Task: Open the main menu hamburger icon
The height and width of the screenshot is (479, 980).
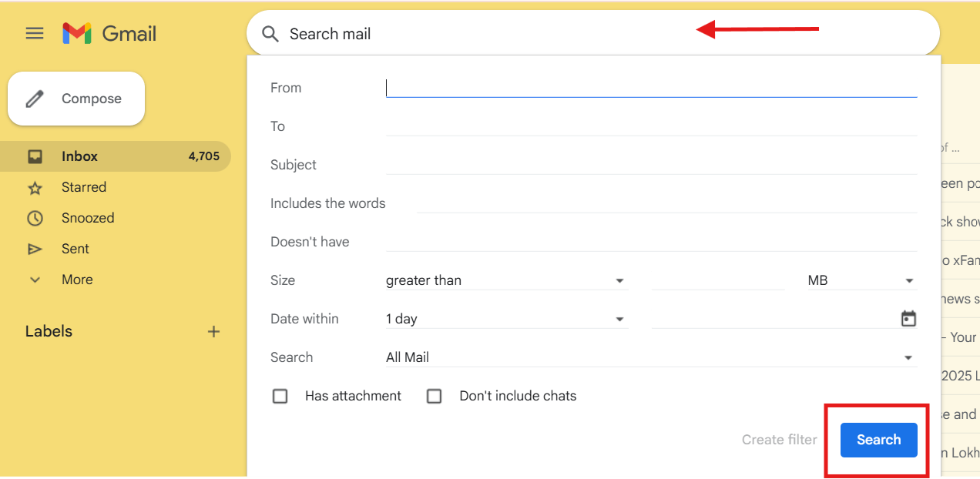Action: point(35,33)
